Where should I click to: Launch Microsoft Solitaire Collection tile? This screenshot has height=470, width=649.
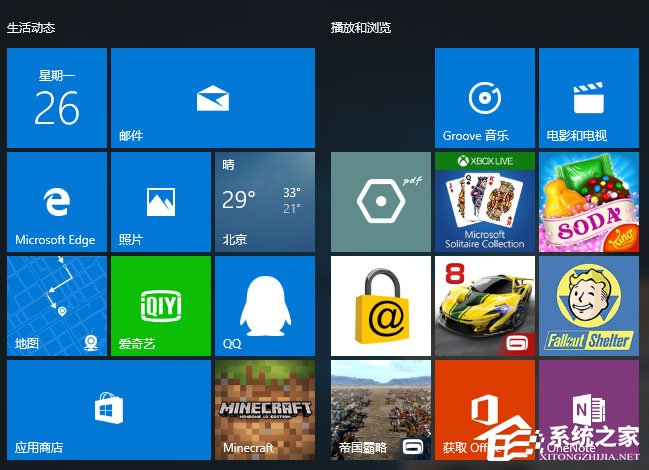click(x=485, y=202)
